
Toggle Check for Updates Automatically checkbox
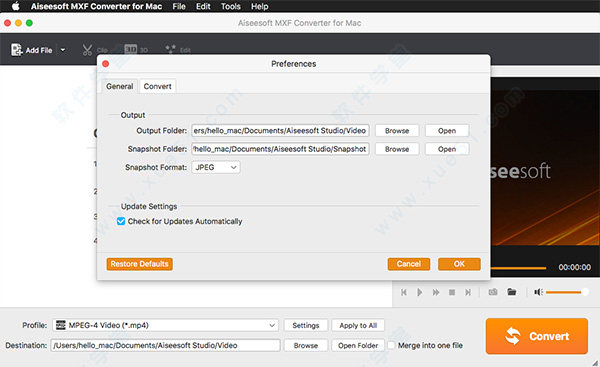[121, 221]
